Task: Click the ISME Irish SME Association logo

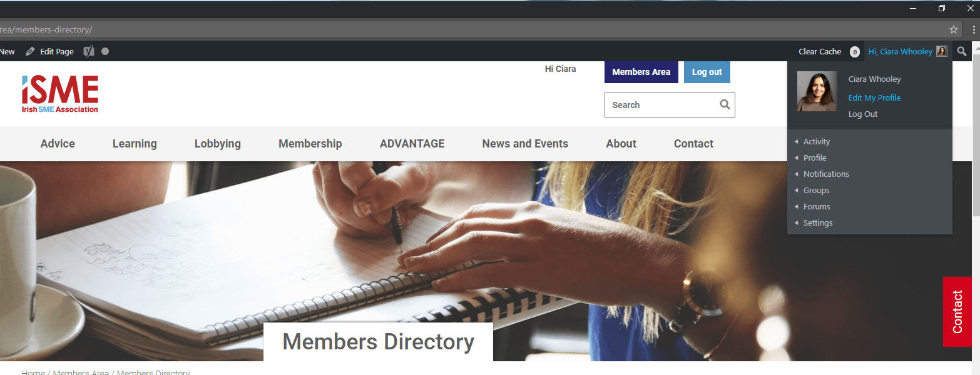Action: pyautogui.click(x=60, y=94)
